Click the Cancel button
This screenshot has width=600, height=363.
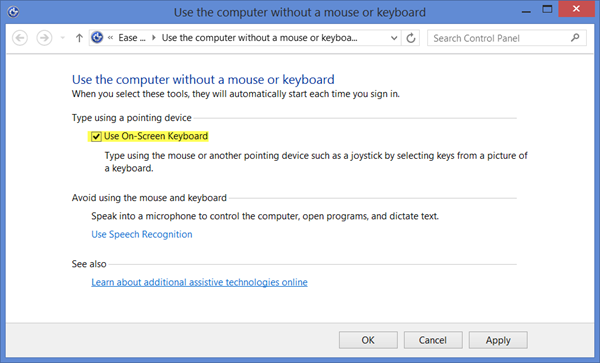(433, 340)
